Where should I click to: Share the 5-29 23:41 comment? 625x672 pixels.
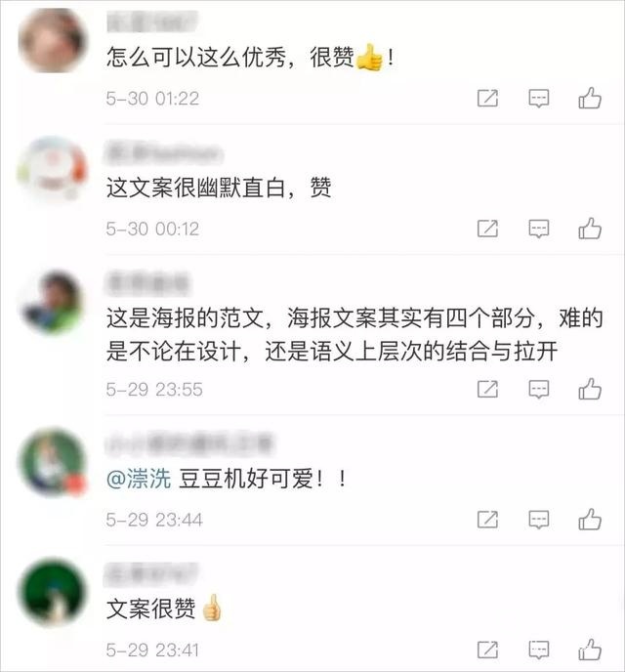pos(487,650)
